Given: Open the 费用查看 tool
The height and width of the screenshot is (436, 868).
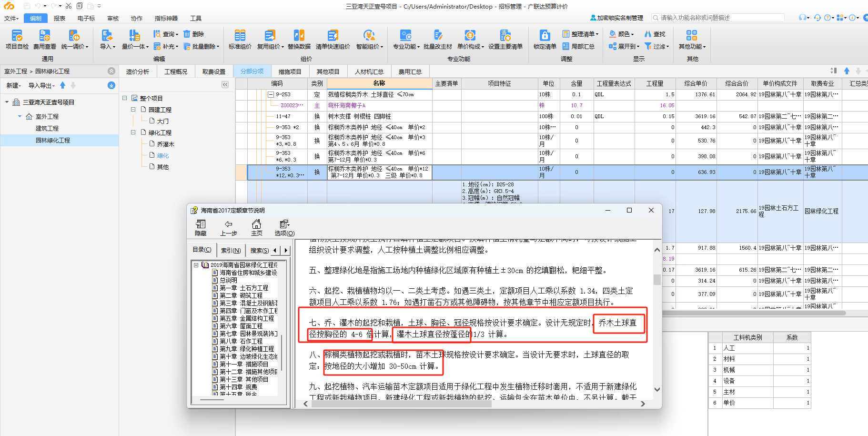Looking at the screenshot, I should (45, 40).
